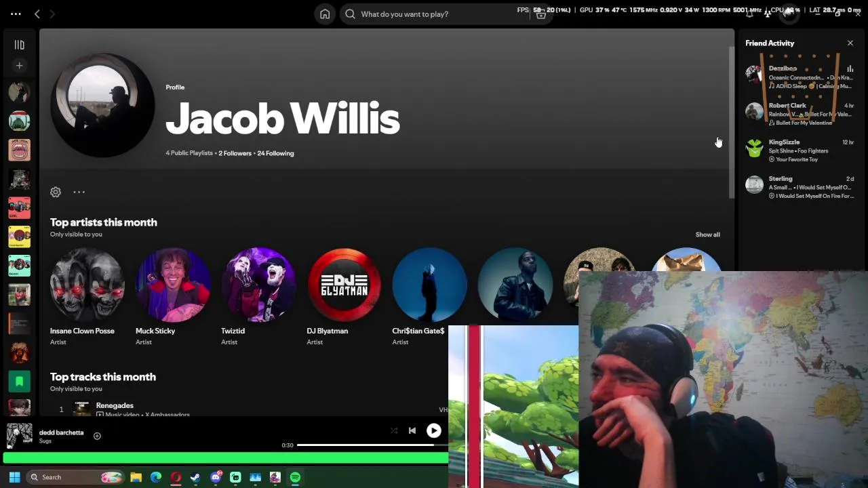Select 'Renegades' track row title

(x=115, y=405)
